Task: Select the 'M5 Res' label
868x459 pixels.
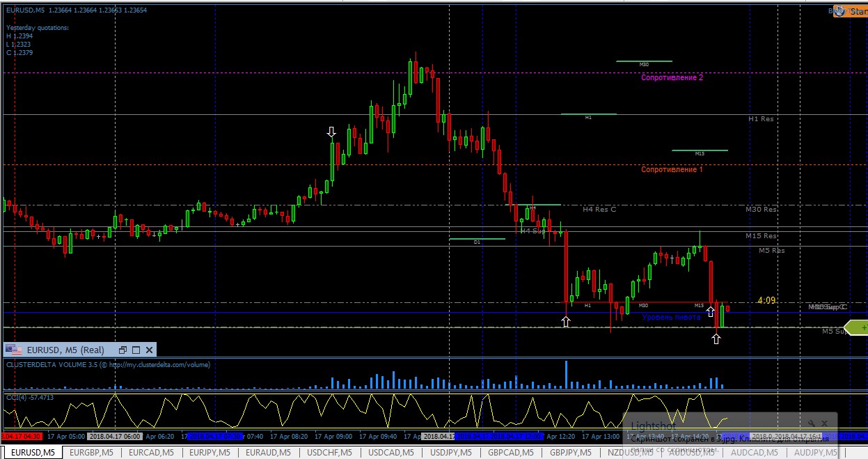Action: [771, 251]
